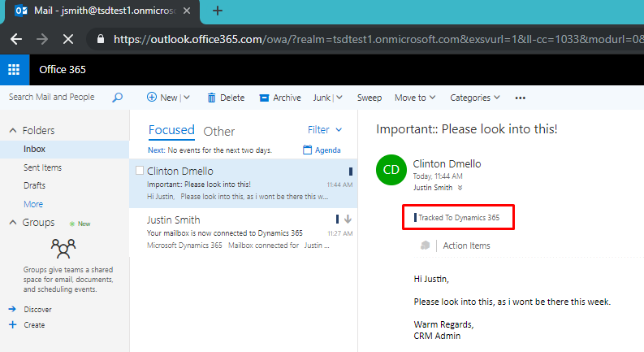Archive the selected email
This screenshot has width=644, height=352.
tap(280, 98)
